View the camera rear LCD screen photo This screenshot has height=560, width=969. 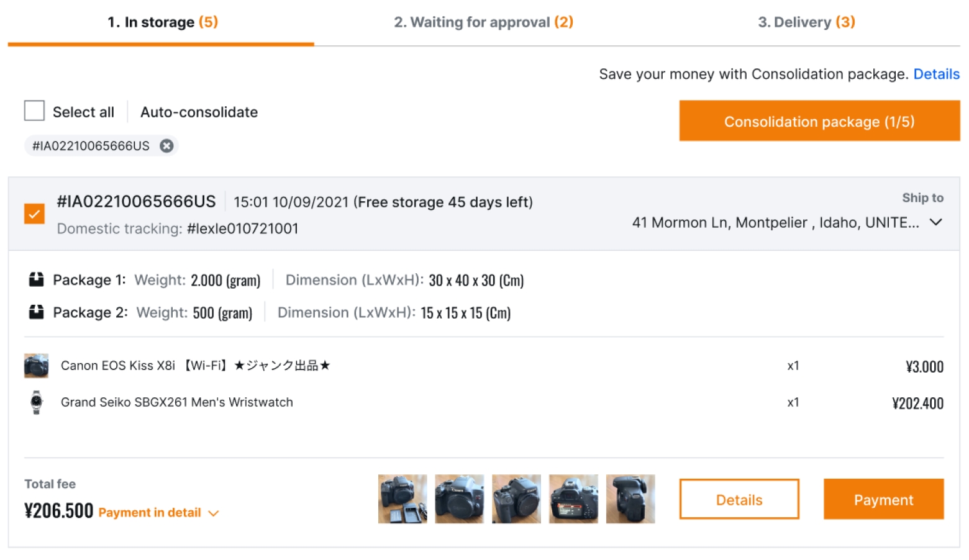pos(573,499)
